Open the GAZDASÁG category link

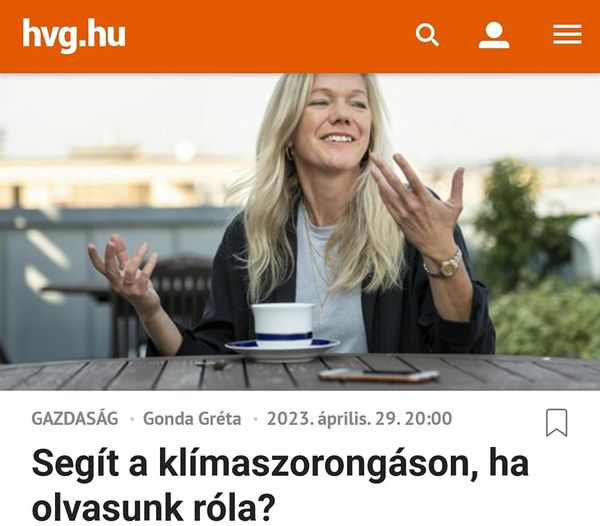pyautogui.click(x=75, y=419)
